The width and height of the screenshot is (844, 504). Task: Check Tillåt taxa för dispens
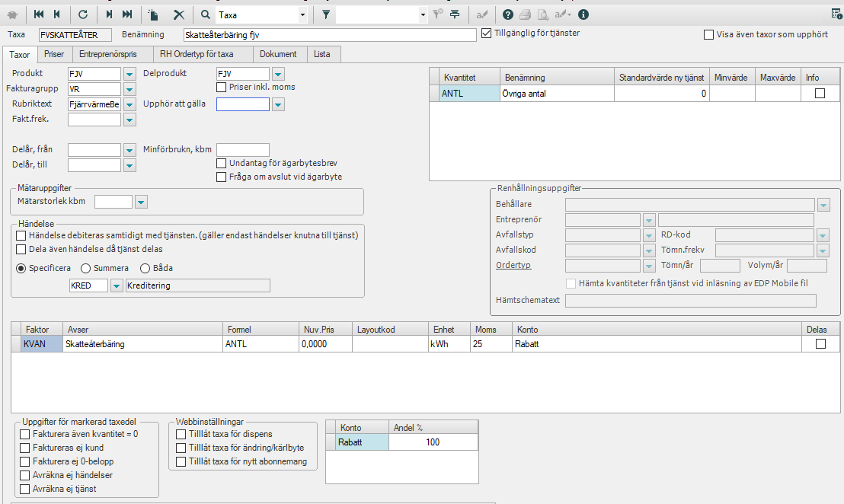point(181,434)
